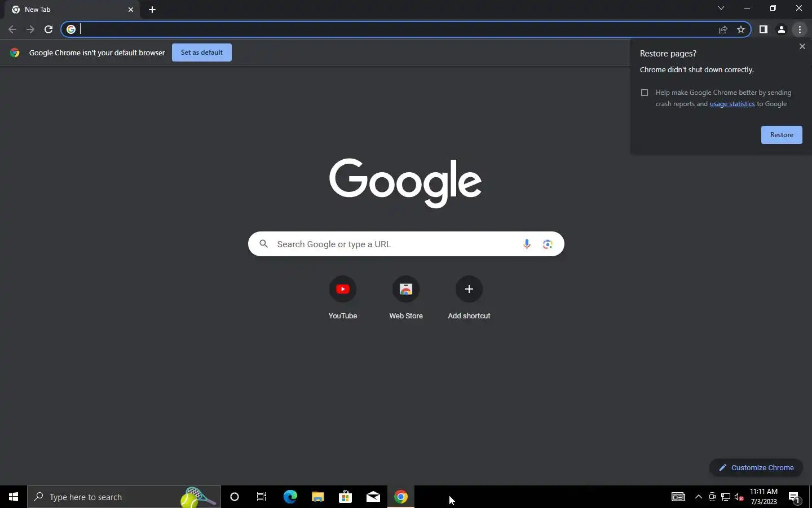
Task: Click the Restore button
Action: [782, 135]
